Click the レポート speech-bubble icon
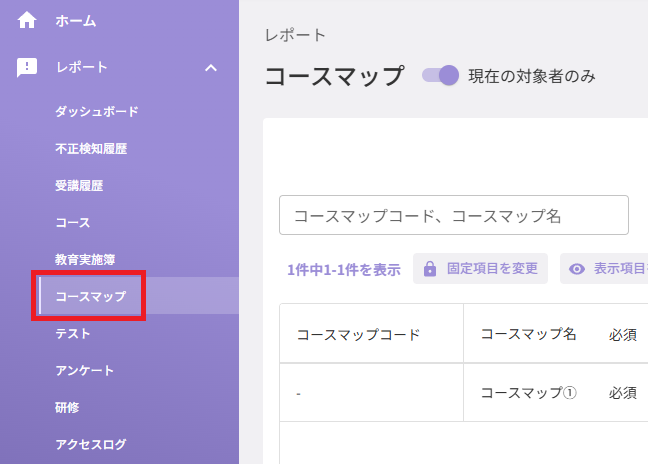The width and height of the screenshot is (648, 464). 27,67
